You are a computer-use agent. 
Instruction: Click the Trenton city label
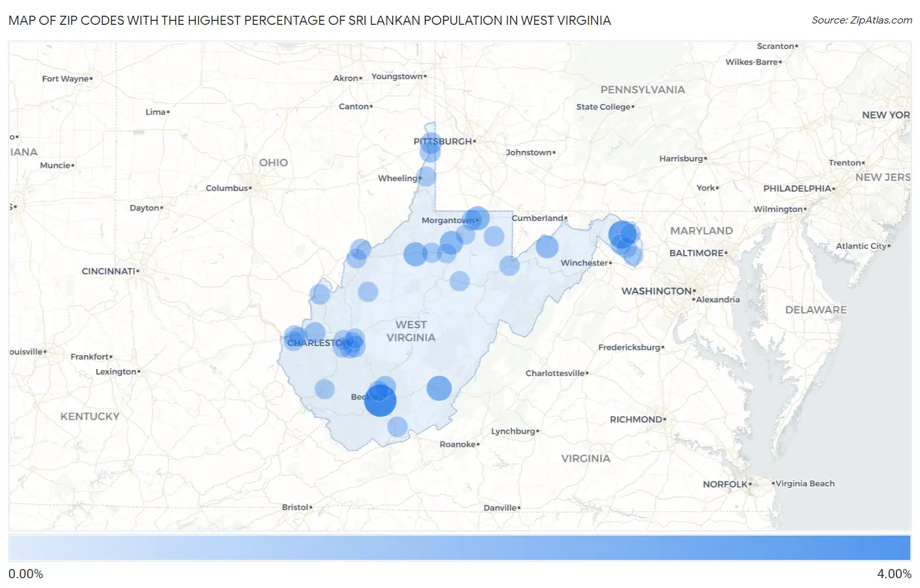pos(845,163)
